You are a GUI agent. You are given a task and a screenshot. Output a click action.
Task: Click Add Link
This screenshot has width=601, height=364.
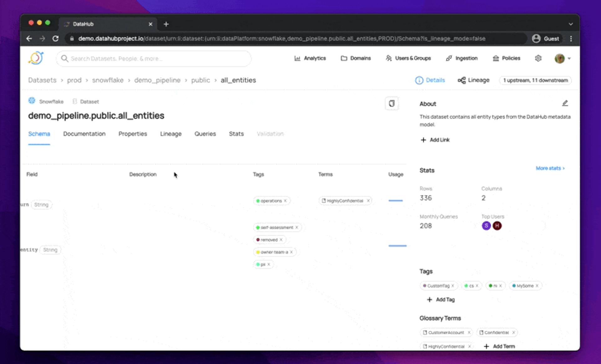tap(435, 140)
